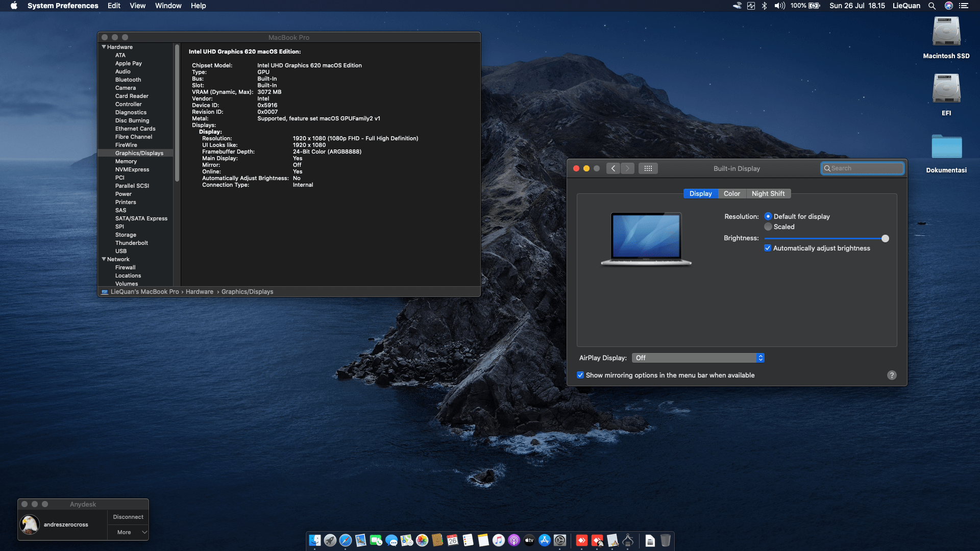The height and width of the screenshot is (551, 980).
Task: Open Launchpad from the Dock
Action: pos(330,540)
